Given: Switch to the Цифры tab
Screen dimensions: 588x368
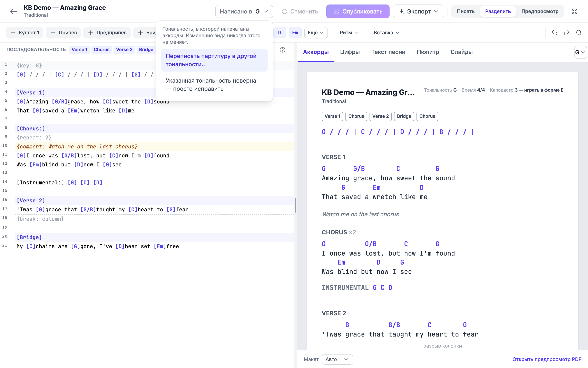Looking at the screenshot, I should (350, 52).
